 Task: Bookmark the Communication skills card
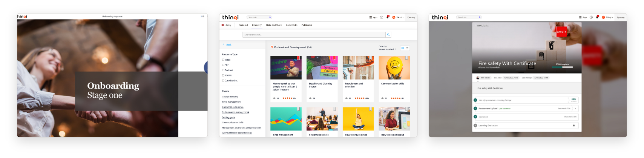coord(406,58)
